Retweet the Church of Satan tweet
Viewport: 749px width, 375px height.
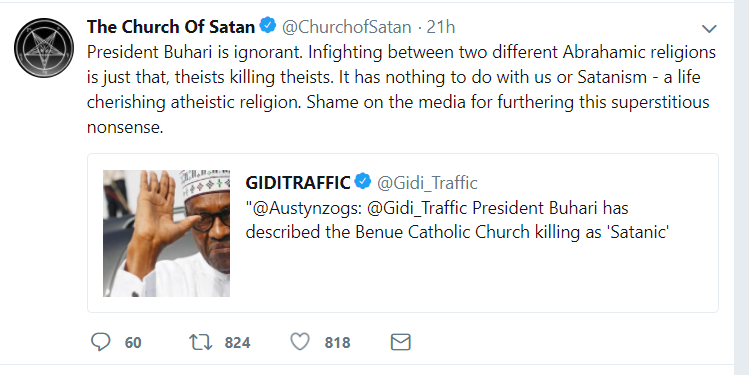[x=201, y=342]
